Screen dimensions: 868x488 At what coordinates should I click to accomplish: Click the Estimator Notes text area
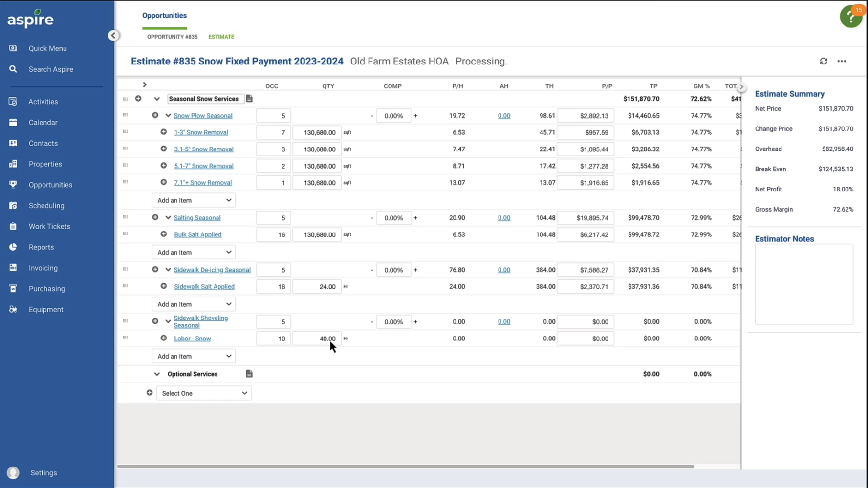pyautogui.click(x=803, y=284)
